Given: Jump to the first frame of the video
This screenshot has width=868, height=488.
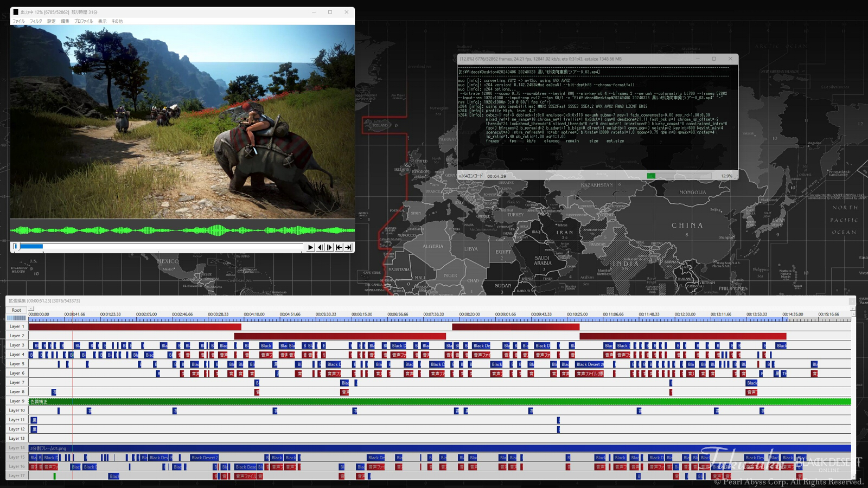Looking at the screenshot, I should 339,247.
